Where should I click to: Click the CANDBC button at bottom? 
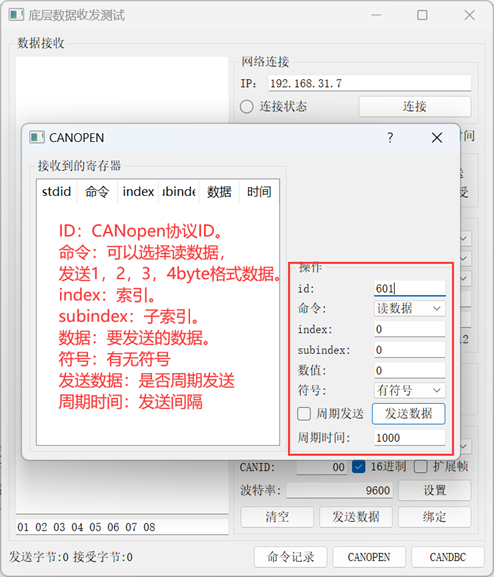point(448,557)
